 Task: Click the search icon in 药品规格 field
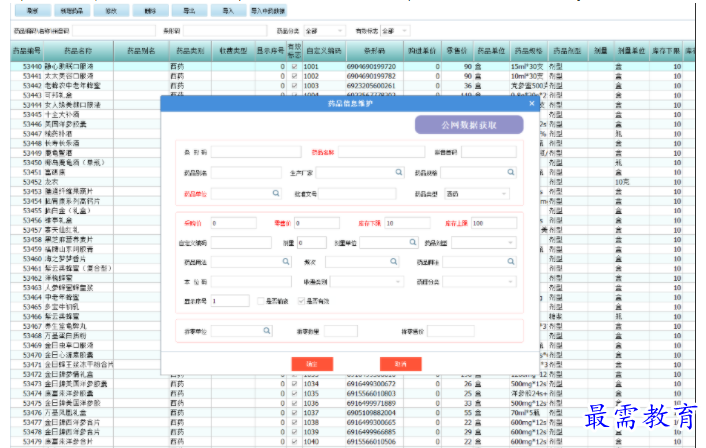(511, 172)
